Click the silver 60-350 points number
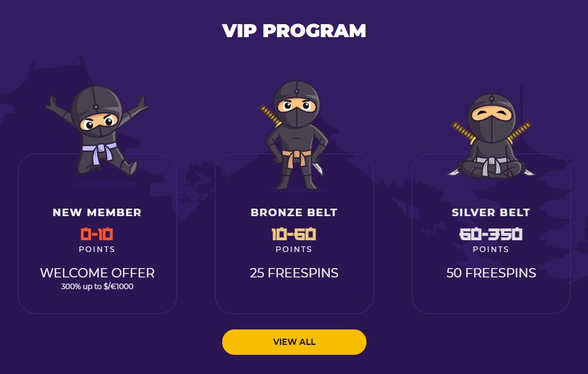Image resolution: width=588 pixels, height=374 pixels. 491,234
